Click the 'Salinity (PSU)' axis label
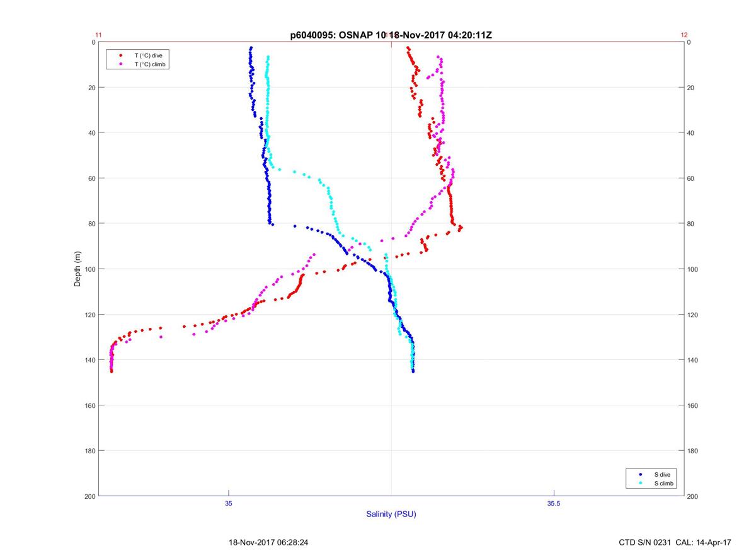The image size is (756, 558). tap(391, 514)
